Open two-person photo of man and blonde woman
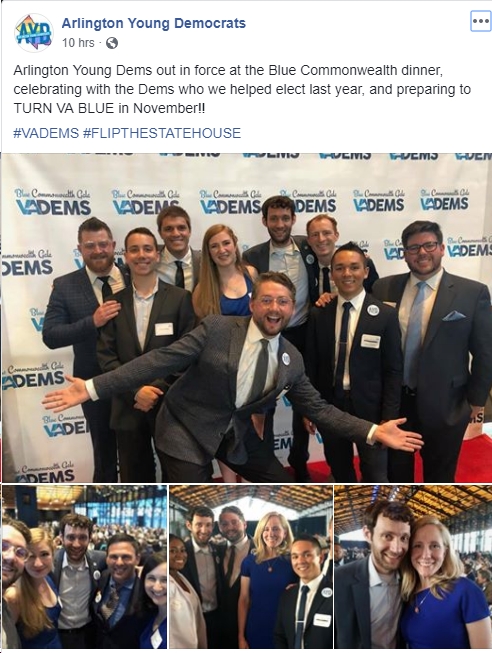The height and width of the screenshot is (653, 492). click(413, 567)
